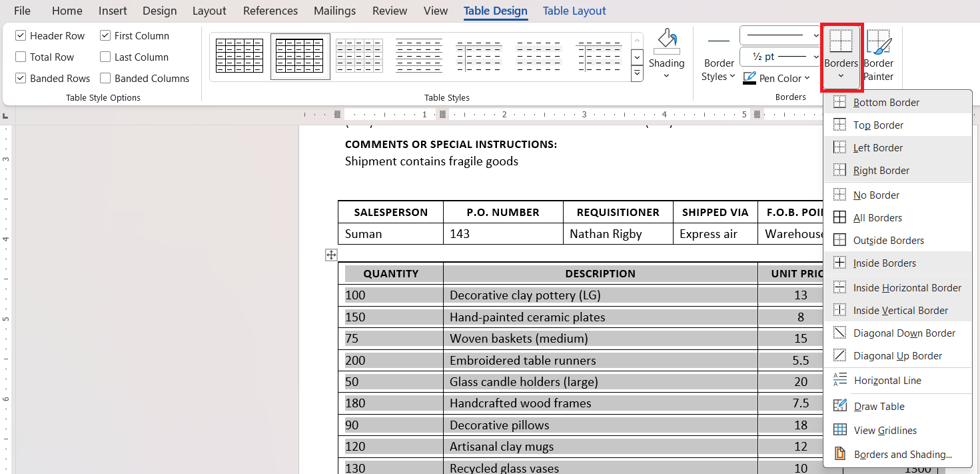Click the Borders and Shading icon
The image size is (980, 474).
click(x=840, y=454)
